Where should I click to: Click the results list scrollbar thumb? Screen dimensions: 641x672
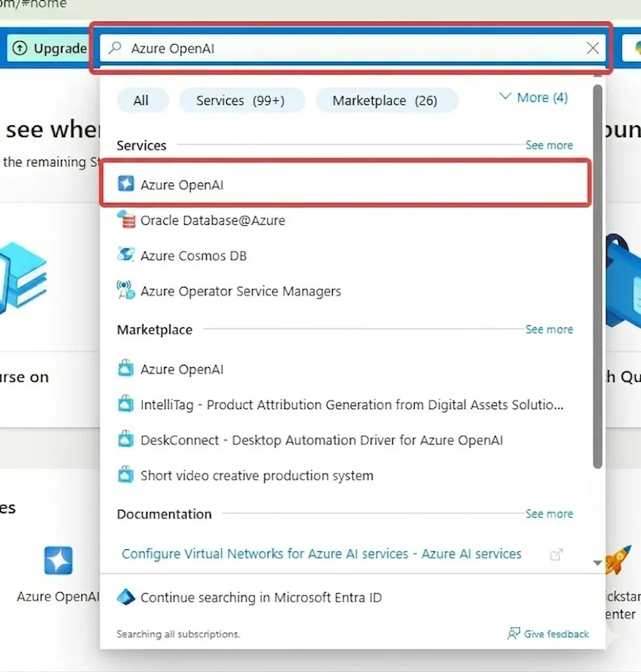[x=597, y=276]
